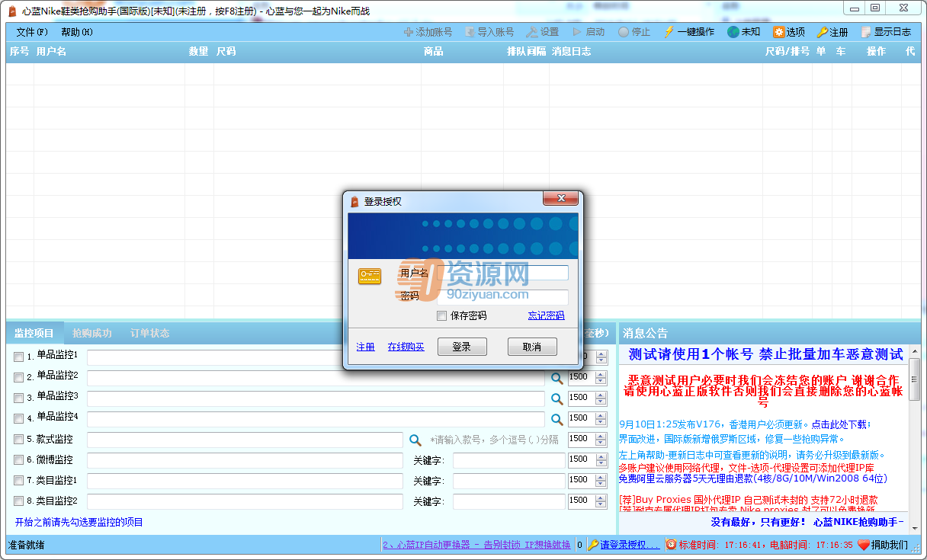Click the 用户名 column header

coord(51,51)
